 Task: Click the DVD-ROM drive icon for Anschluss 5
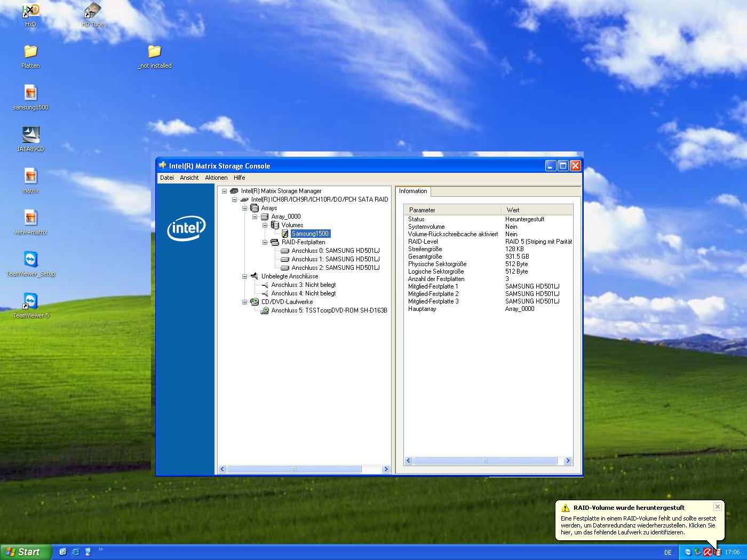click(265, 310)
